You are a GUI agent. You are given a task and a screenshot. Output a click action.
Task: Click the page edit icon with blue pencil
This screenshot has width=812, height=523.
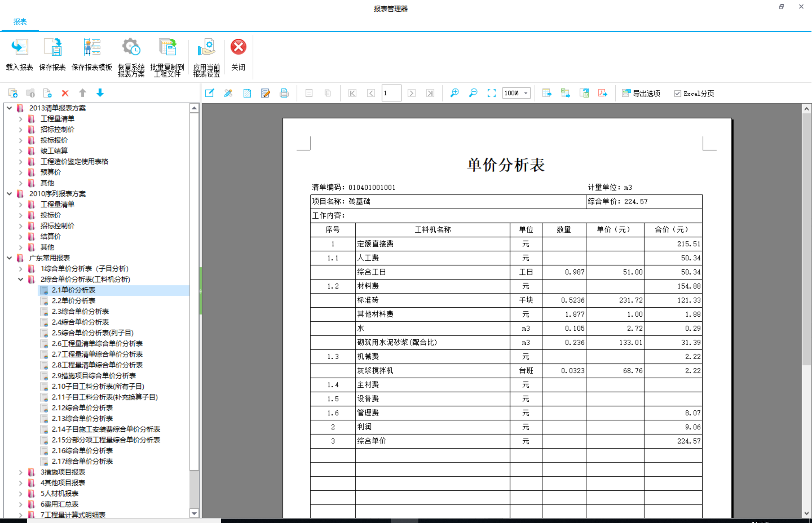pyautogui.click(x=247, y=93)
